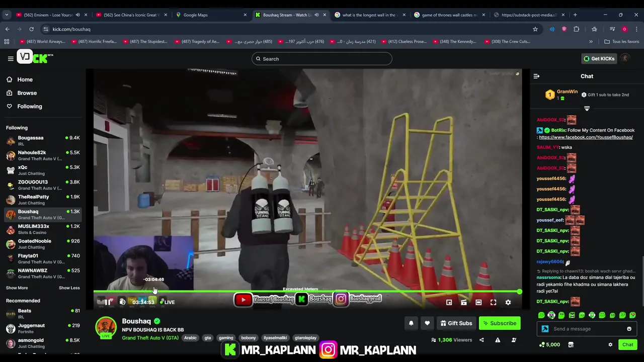
Task: Open Chrome three-dot menu
Action: coord(636,29)
